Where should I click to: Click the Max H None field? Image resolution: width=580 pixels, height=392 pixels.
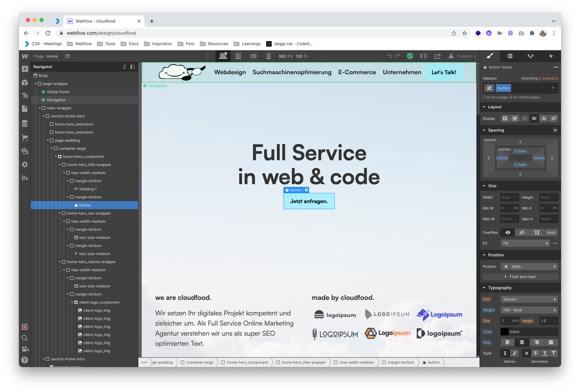(549, 219)
